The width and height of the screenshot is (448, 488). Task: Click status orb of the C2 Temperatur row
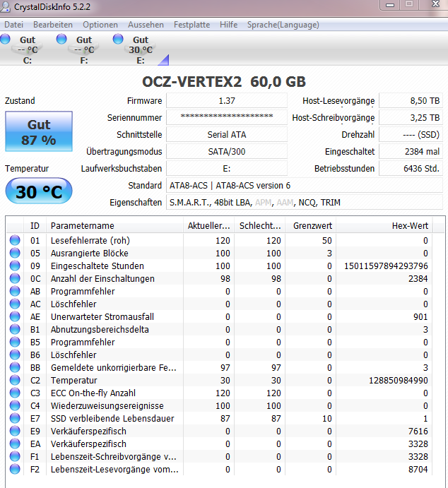[15, 381]
